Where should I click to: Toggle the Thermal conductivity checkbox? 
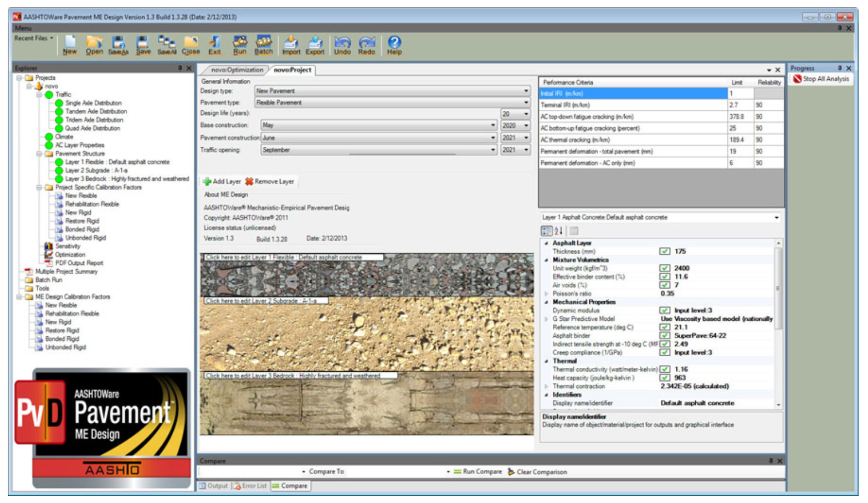(x=665, y=369)
